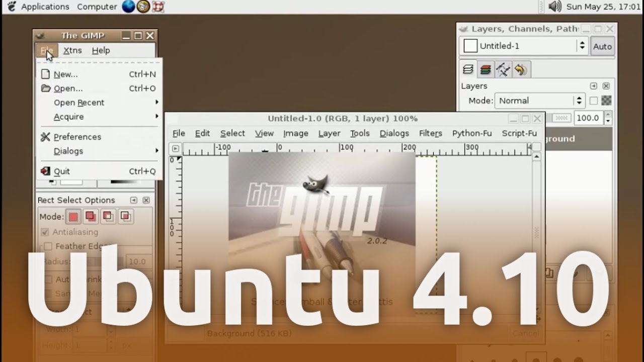The height and width of the screenshot is (362, 644).
Task: Open the Python-Fu menu in image window
Action: [472, 133]
